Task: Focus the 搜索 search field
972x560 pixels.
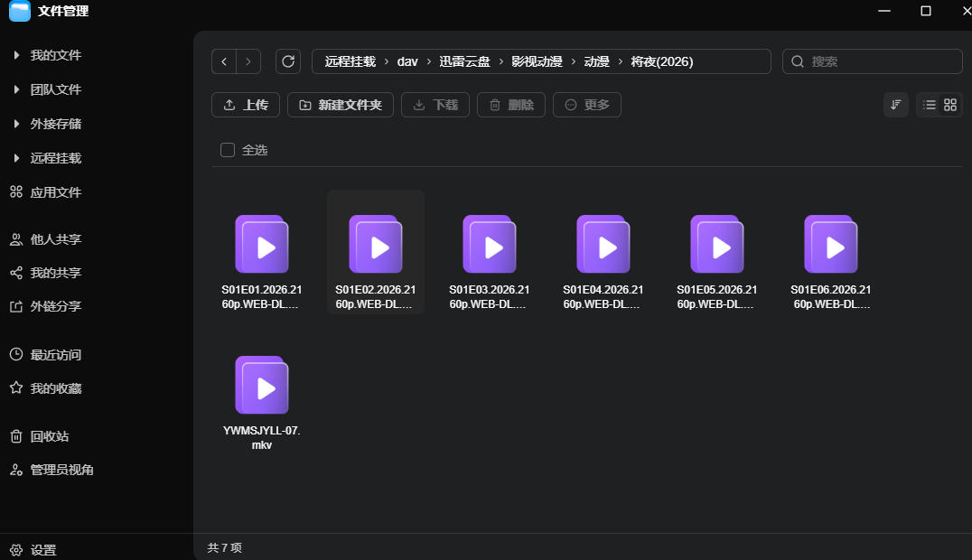Action: point(873,61)
